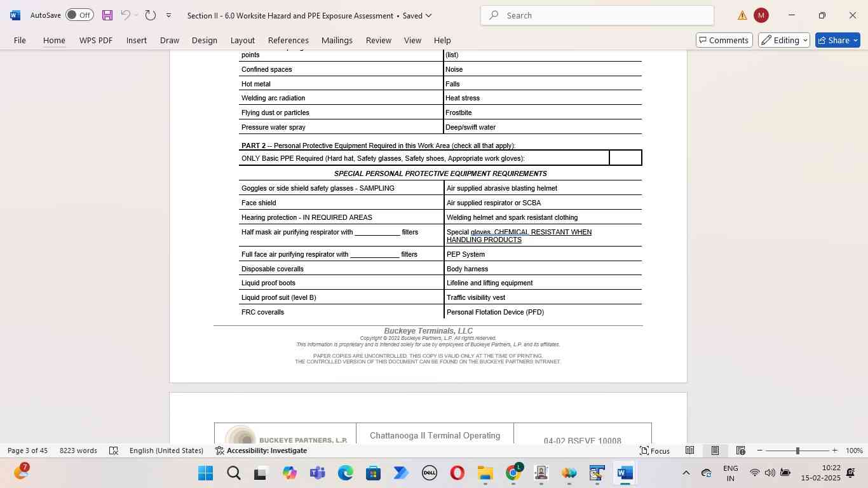Image resolution: width=868 pixels, height=488 pixels.
Task: Click the Page 3 of 45 indicator
Action: pos(28,451)
